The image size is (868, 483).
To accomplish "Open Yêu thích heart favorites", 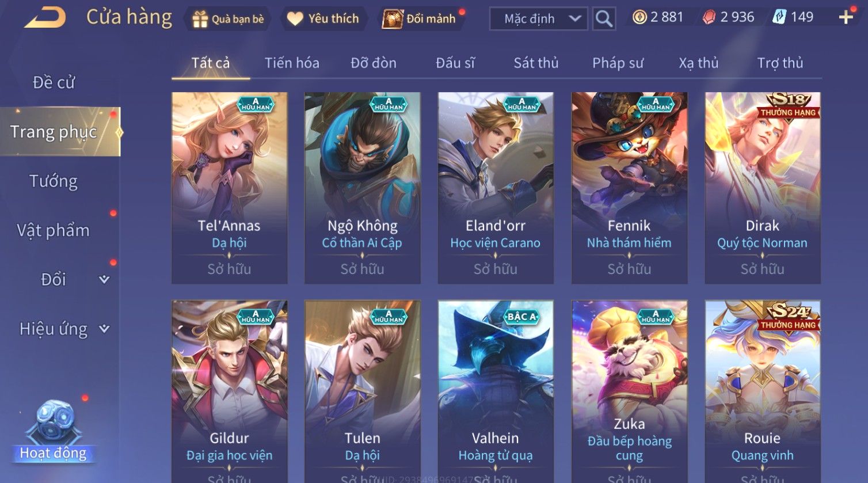I will click(x=295, y=19).
